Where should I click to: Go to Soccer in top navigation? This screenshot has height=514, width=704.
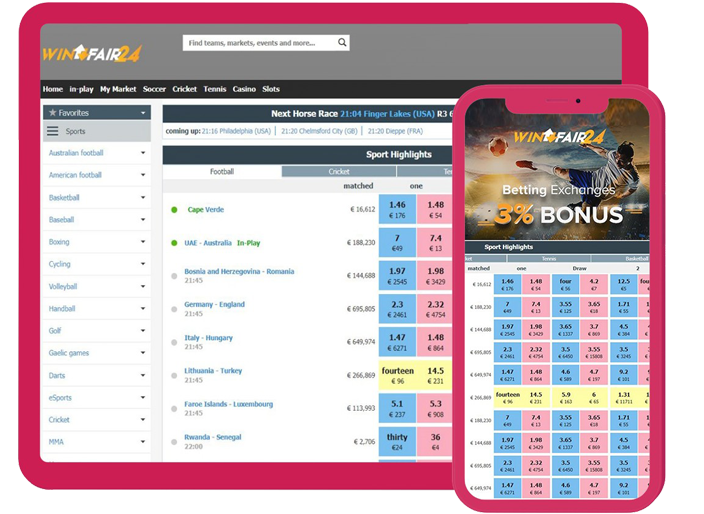tap(154, 89)
